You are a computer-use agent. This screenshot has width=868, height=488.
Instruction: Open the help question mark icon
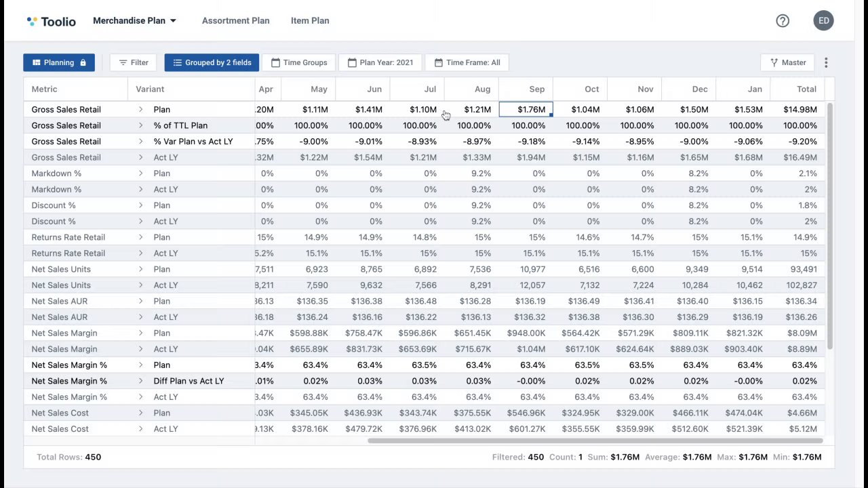783,21
